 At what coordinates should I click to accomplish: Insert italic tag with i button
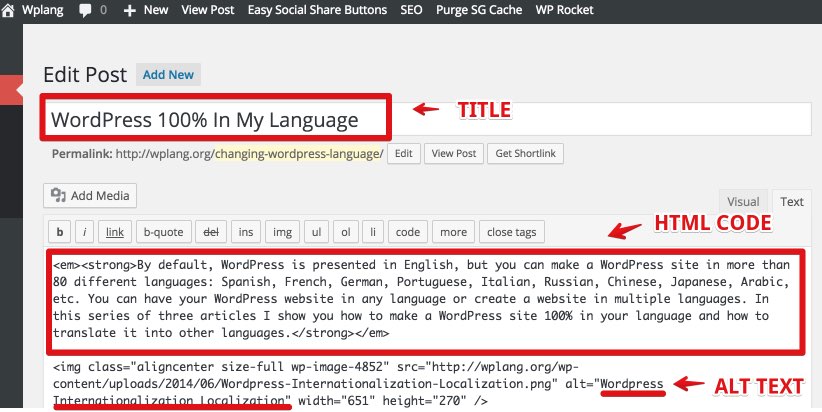pos(84,232)
